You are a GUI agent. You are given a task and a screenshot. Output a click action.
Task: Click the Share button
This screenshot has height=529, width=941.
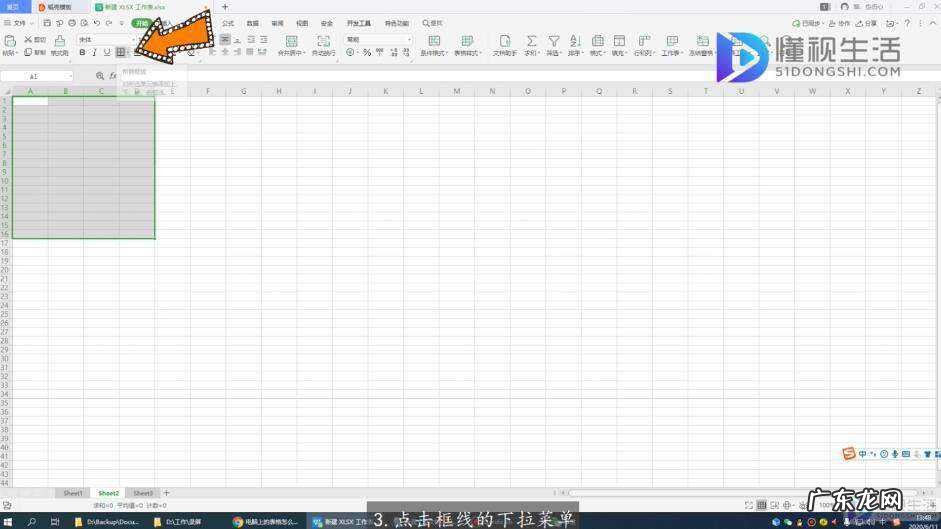866,23
